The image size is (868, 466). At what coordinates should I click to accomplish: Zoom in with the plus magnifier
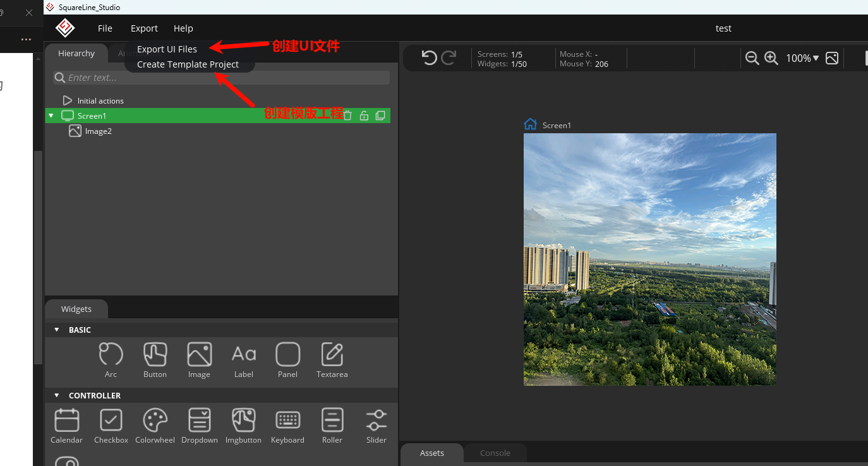(x=771, y=58)
